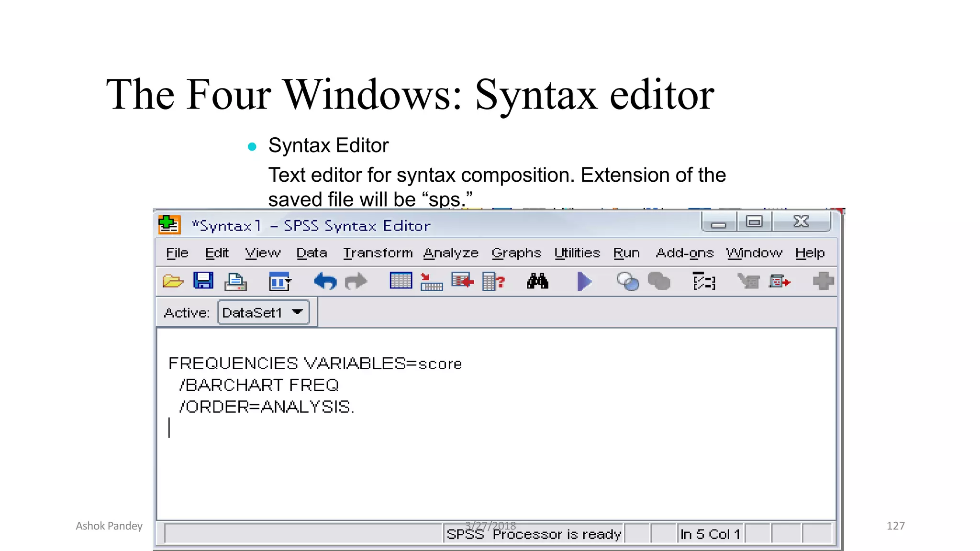Viewport: 980px width, 551px height.
Task: Click the 'SPSS Processor is ready' status
Action: (534, 534)
